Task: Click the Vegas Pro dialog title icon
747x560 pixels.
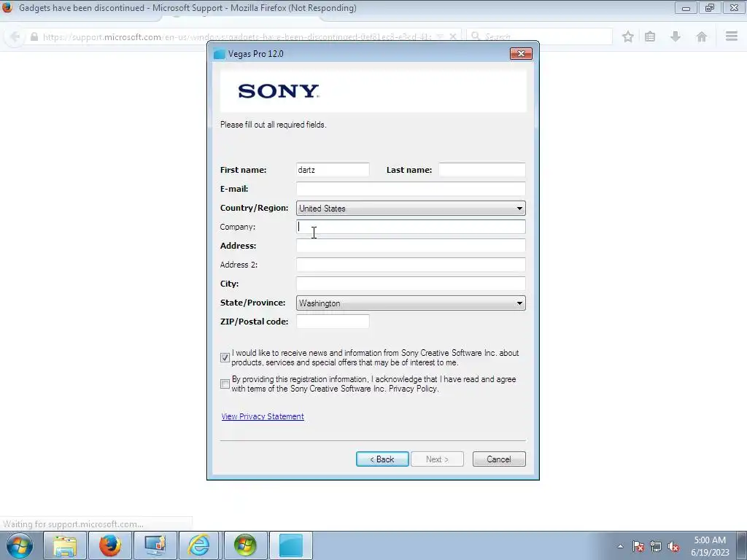Action: click(x=219, y=54)
